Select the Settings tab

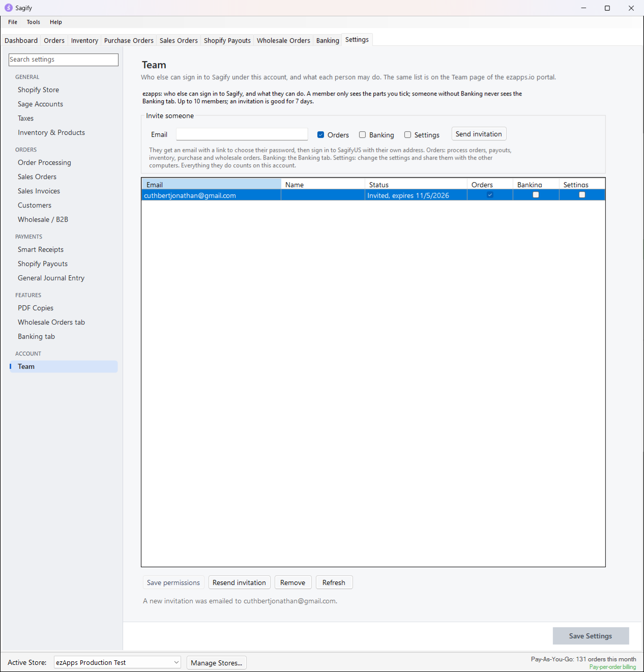point(357,40)
